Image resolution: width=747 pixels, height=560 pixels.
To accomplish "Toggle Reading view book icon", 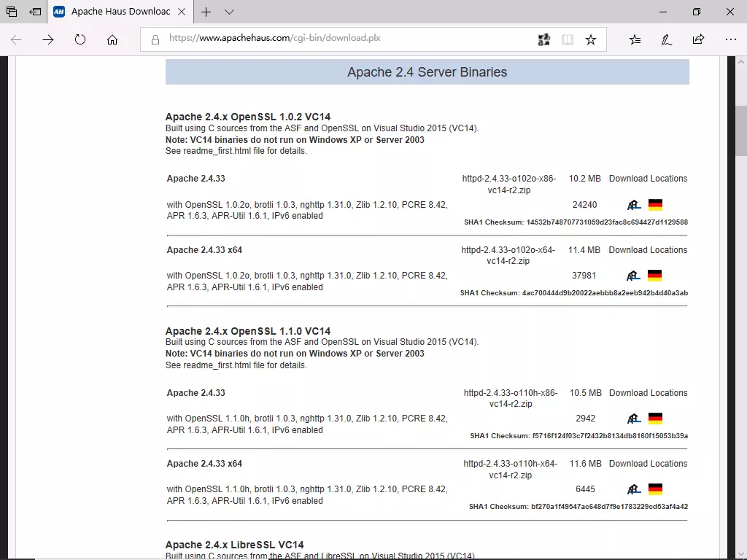I will [567, 39].
